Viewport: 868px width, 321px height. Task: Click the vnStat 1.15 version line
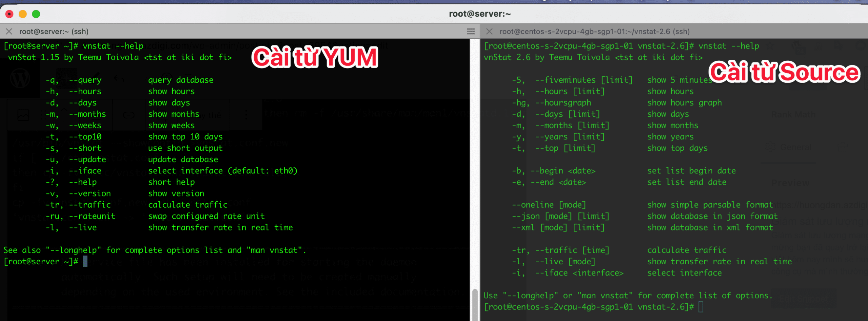pos(120,57)
